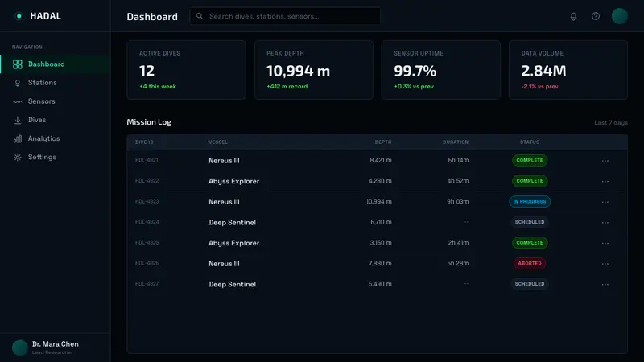The width and height of the screenshot is (644, 362).
Task: Click dive ID HDL-4823
Action: (147, 202)
